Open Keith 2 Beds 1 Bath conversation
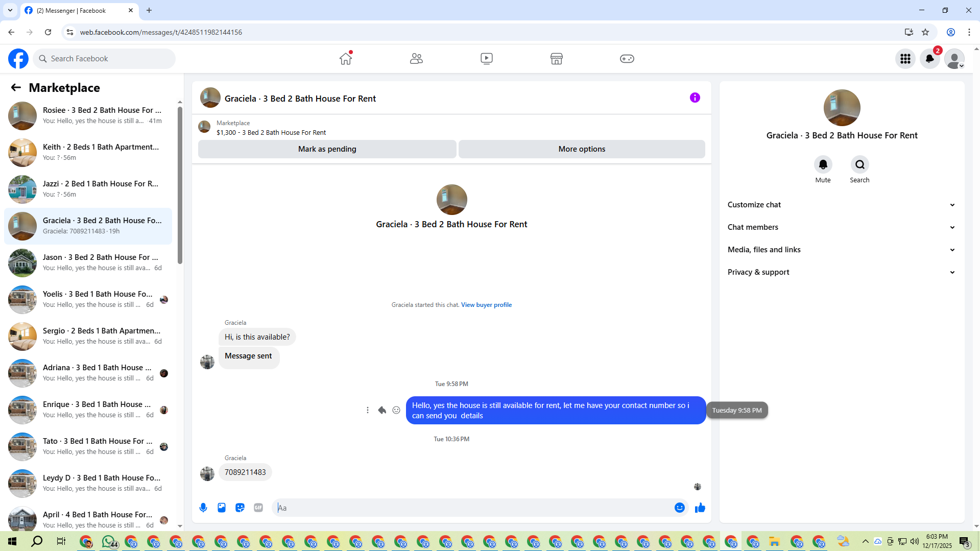980x551 pixels. (x=88, y=153)
